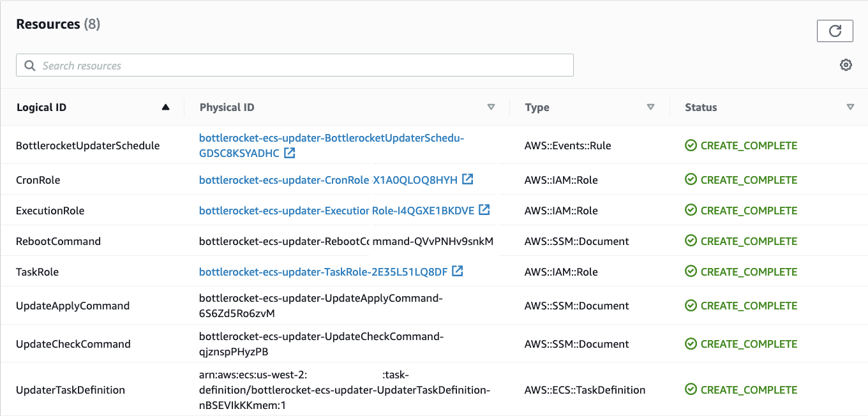The height and width of the screenshot is (416, 868).
Task: Open external link icon for CronRole
Action: tap(468, 179)
